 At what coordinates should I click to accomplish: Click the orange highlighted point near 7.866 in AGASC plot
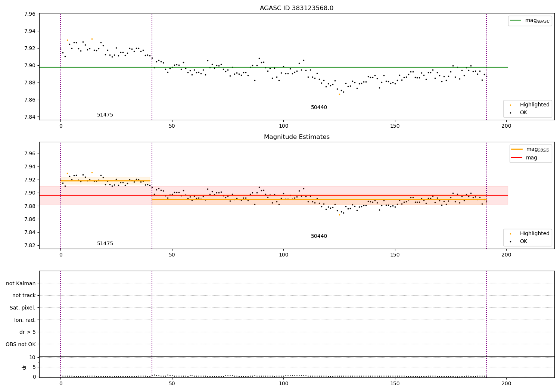[x=339, y=94]
